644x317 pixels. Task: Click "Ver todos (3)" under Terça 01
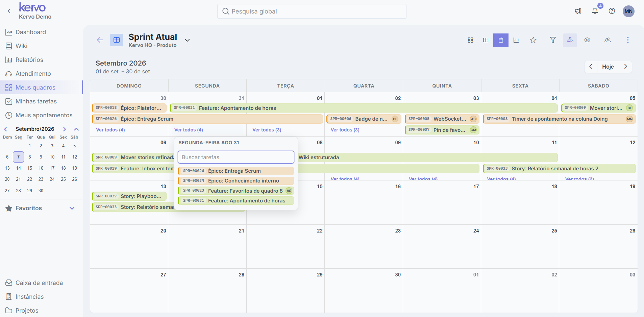(x=267, y=130)
